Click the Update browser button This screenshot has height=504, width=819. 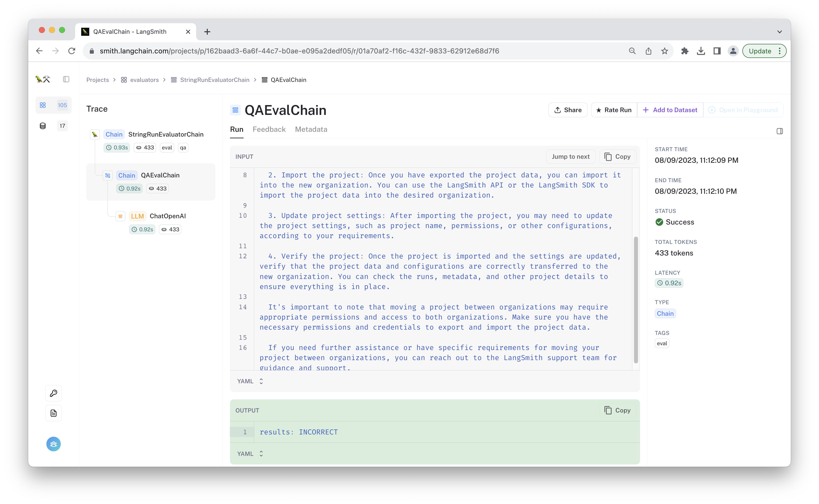pyautogui.click(x=760, y=51)
